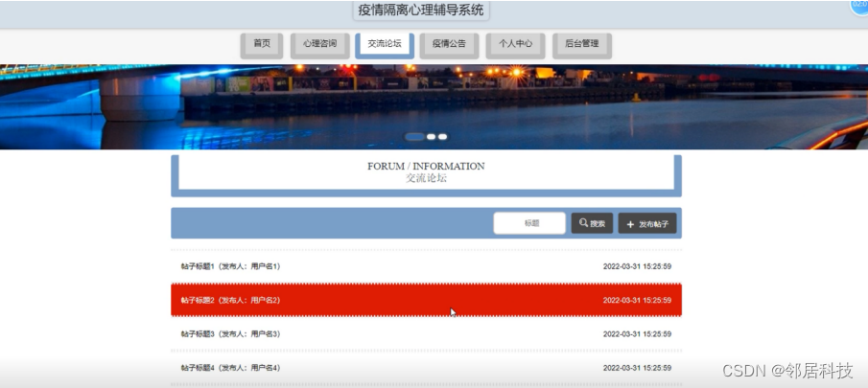Select the third banner carousel dot
This screenshot has width=868, height=388.
[442, 136]
